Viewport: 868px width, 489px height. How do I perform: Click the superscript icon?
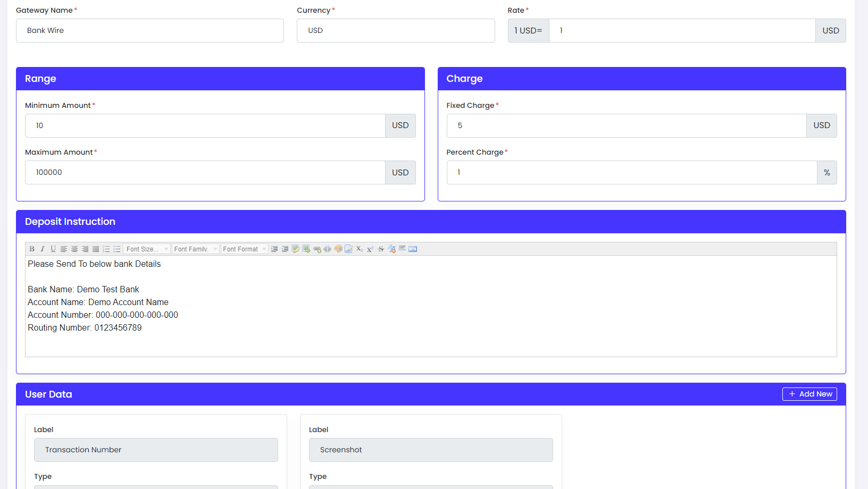point(370,249)
